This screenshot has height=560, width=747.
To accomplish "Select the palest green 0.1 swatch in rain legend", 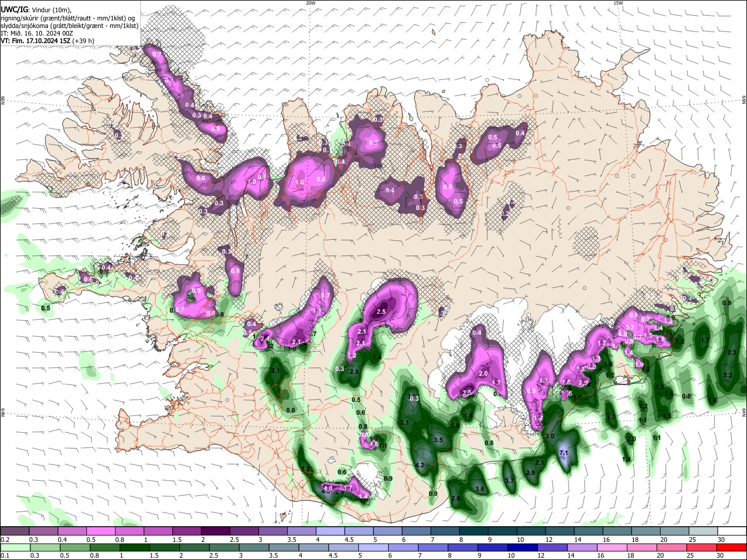I will [15, 547].
